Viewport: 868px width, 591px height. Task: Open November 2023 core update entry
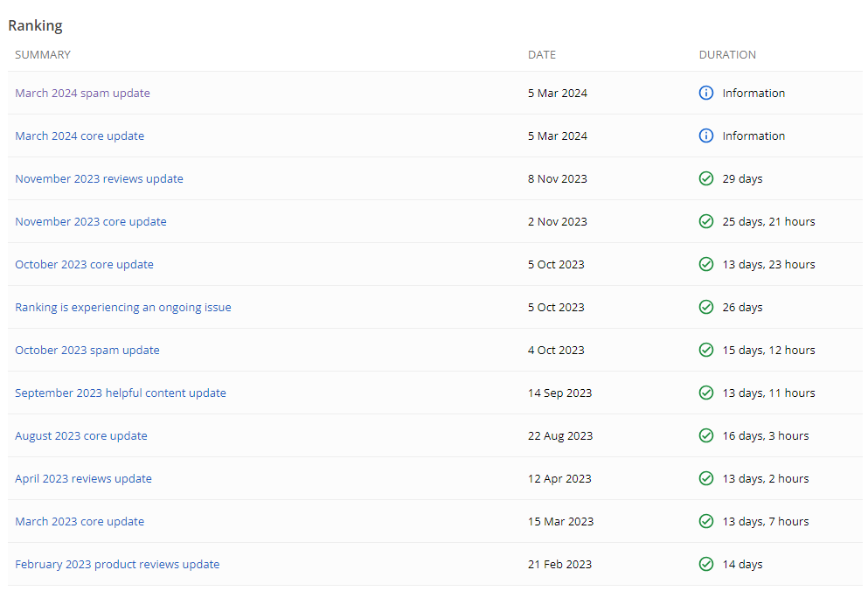coord(90,221)
